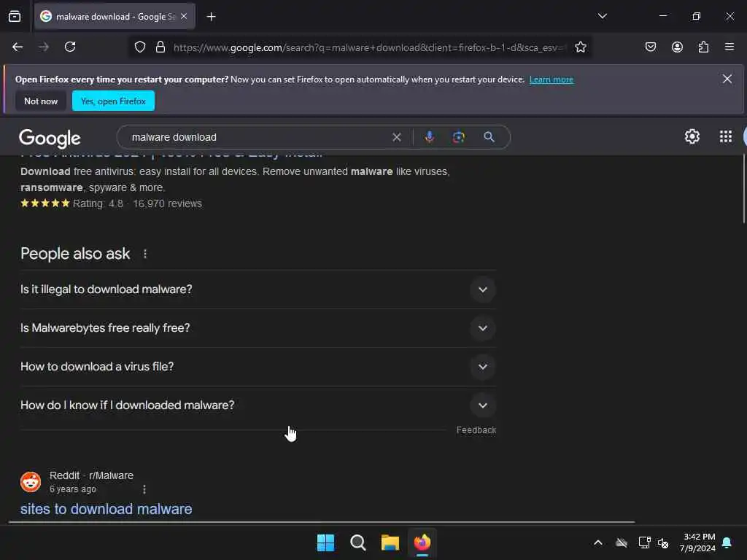
Task: Close the malware download tab
Action: click(x=184, y=17)
